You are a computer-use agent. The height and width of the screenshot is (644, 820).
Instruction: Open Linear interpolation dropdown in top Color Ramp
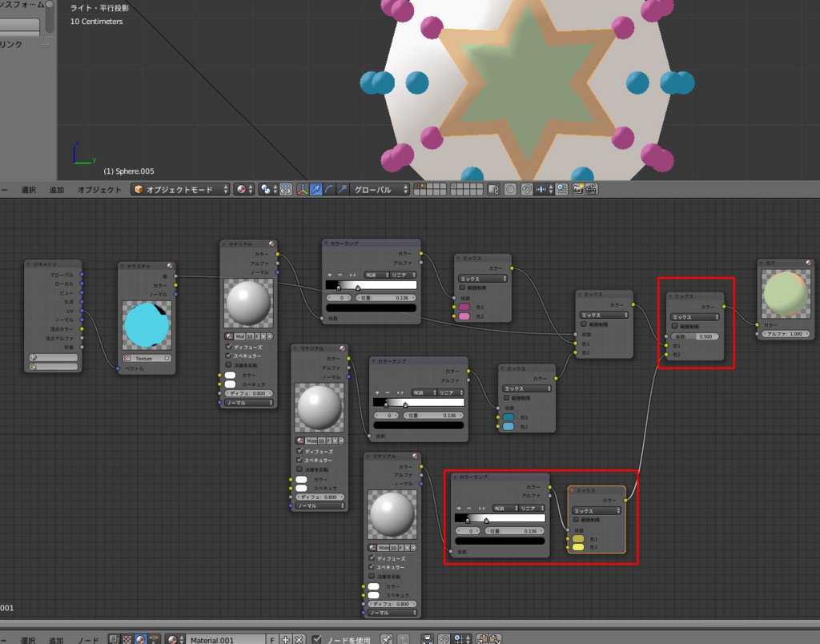click(x=404, y=275)
